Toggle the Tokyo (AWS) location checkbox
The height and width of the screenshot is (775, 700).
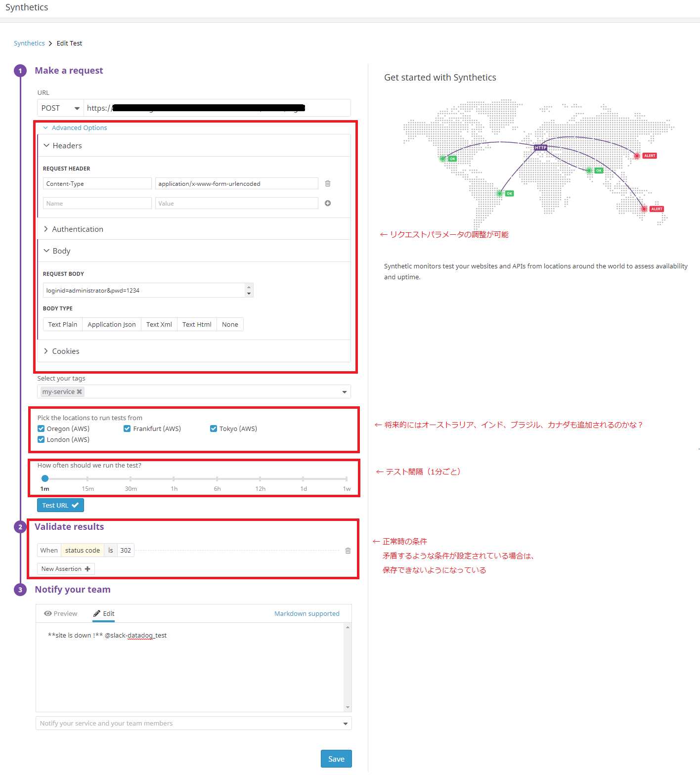(x=214, y=429)
